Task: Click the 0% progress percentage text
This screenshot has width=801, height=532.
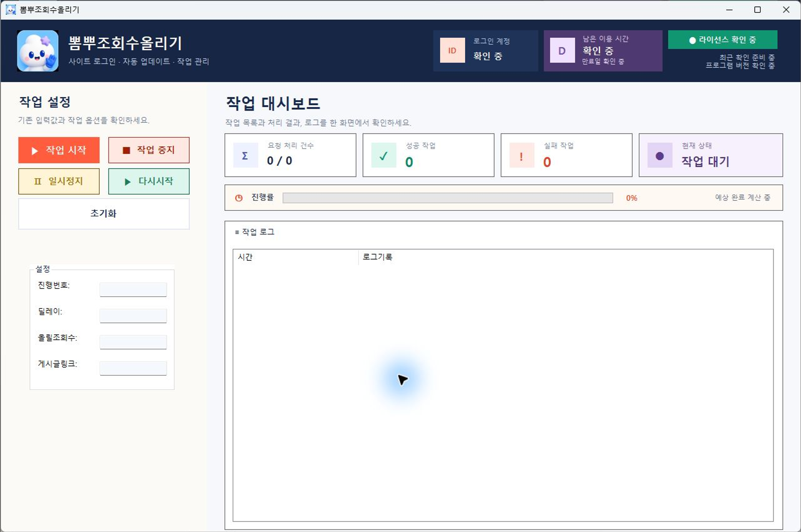Action: click(x=632, y=198)
